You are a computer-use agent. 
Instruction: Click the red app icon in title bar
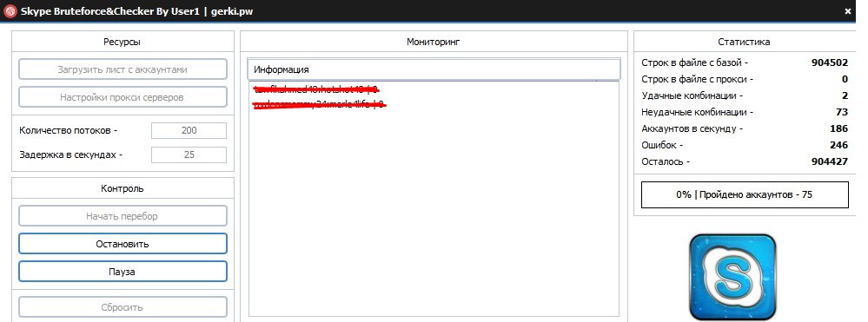[10, 11]
